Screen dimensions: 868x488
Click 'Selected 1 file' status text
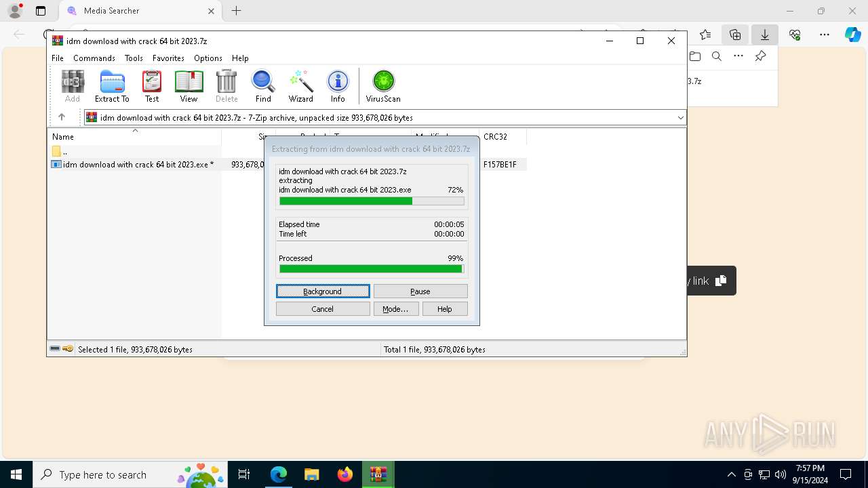135,350
